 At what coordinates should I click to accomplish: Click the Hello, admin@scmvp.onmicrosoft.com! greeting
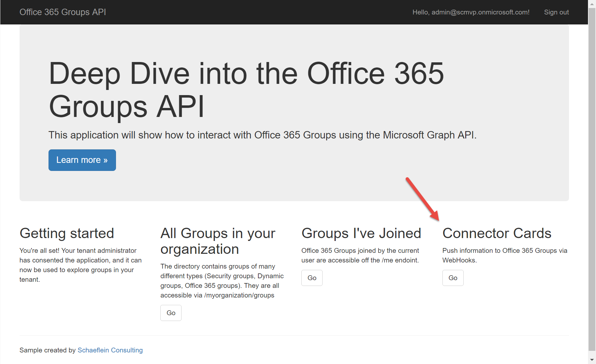pyautogui.click(x=471, y=12)
